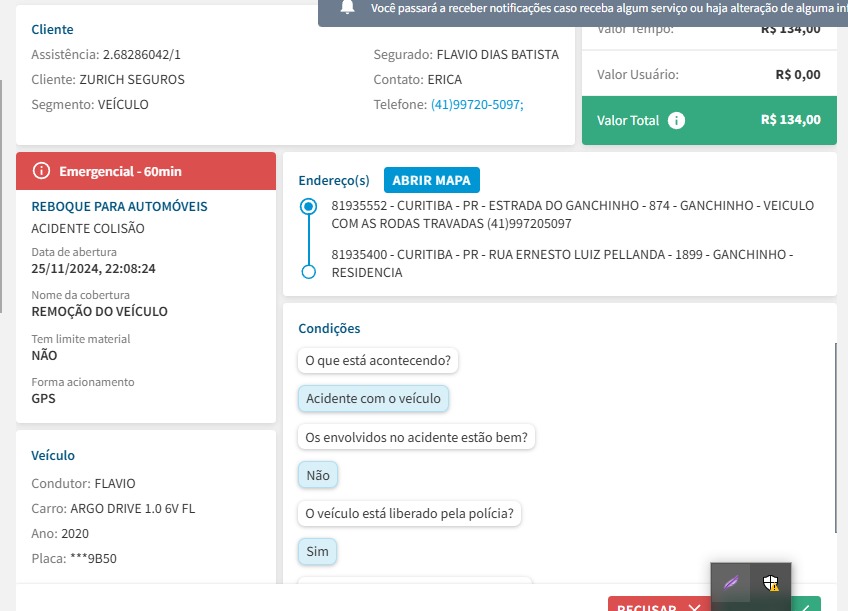Click the Segmento value VEÍCULO

pyautogui.click(x=123, y=104)
